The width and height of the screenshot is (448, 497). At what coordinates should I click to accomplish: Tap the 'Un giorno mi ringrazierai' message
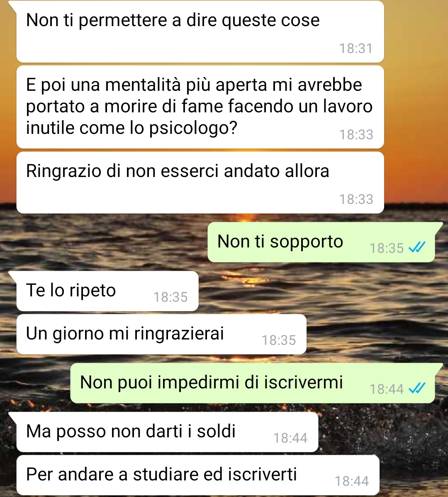(161, 334)
